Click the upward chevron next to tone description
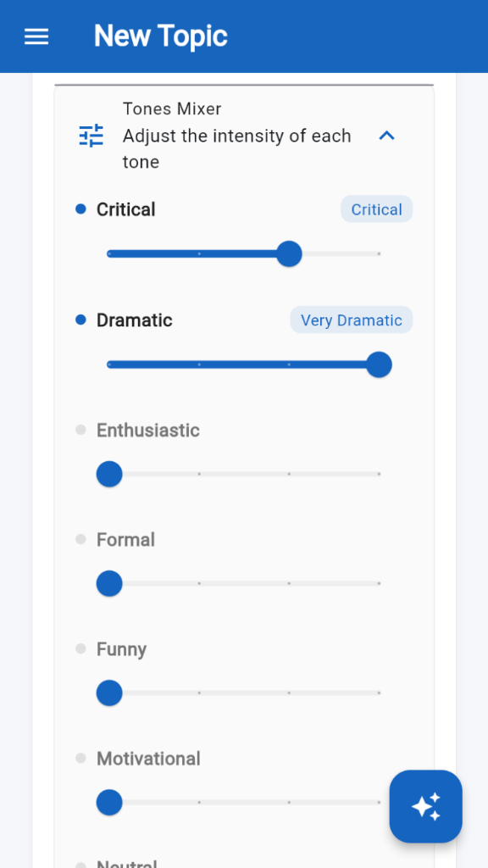Viewport: 488px width, 868px height. coord(387,135)
